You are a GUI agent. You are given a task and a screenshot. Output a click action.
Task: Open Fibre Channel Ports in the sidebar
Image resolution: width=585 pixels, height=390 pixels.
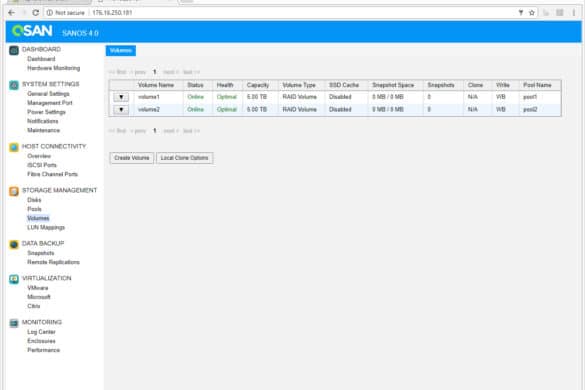[52, 174]
